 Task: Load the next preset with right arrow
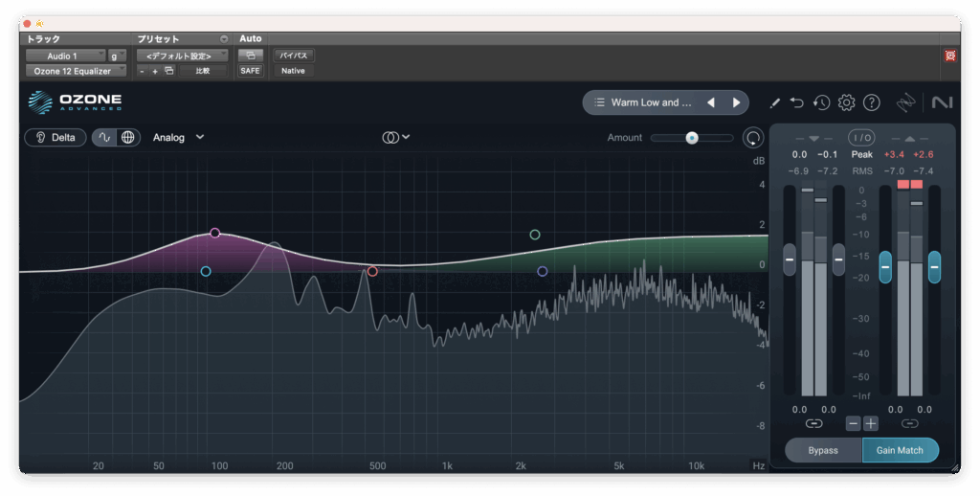[736, 102]
